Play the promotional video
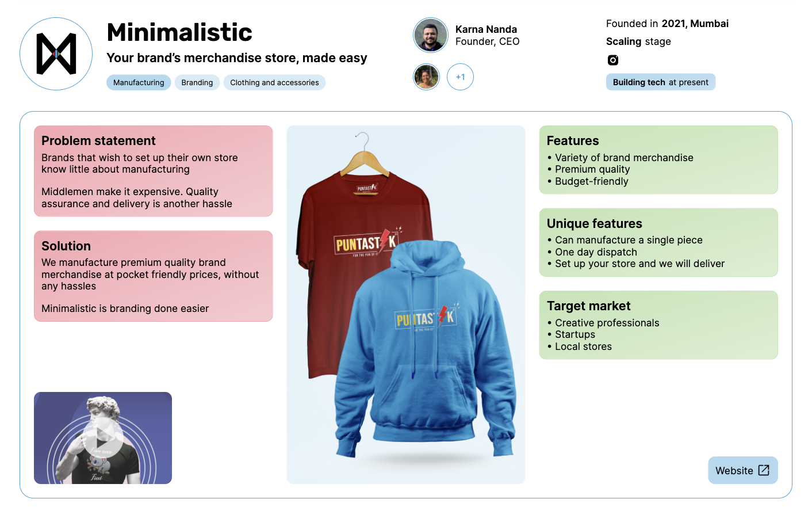This screenshot has width=812, height=518. click(x=103, y=438)
